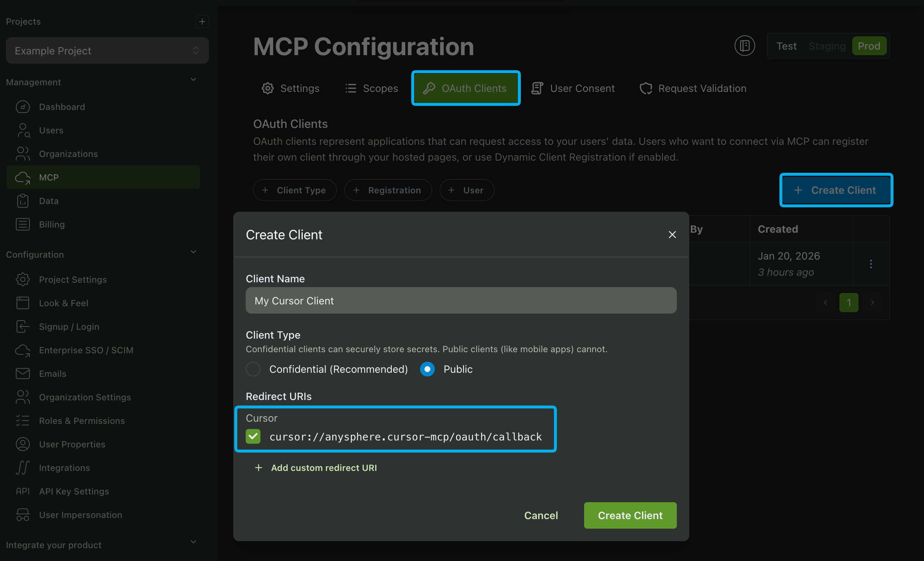Select the Public client type radio
Screen dimensions: 924x561
point(427,369)
